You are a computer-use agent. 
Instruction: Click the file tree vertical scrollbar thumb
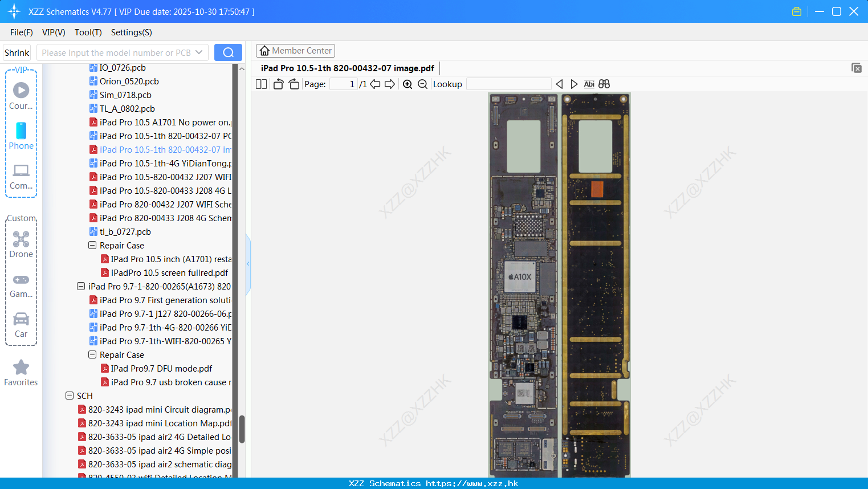point(242,429)
